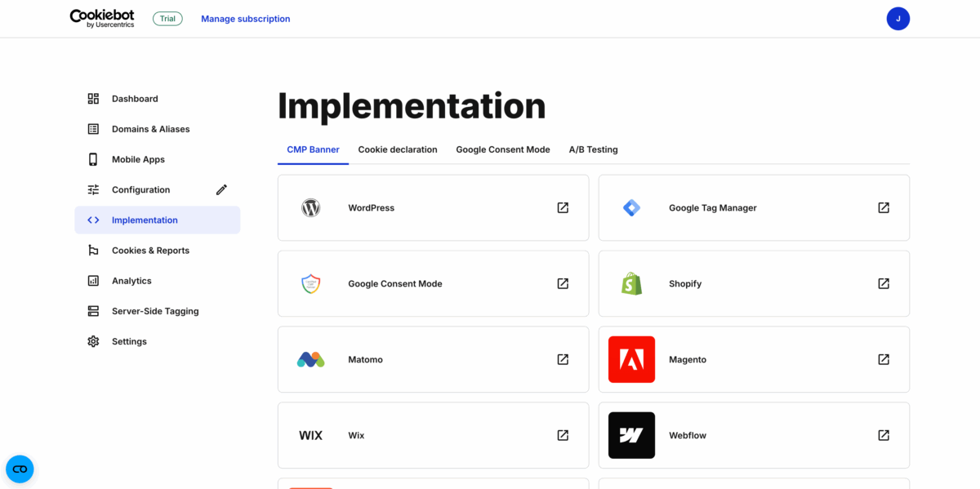Select the A/B Testing tab

coord(593,150)
